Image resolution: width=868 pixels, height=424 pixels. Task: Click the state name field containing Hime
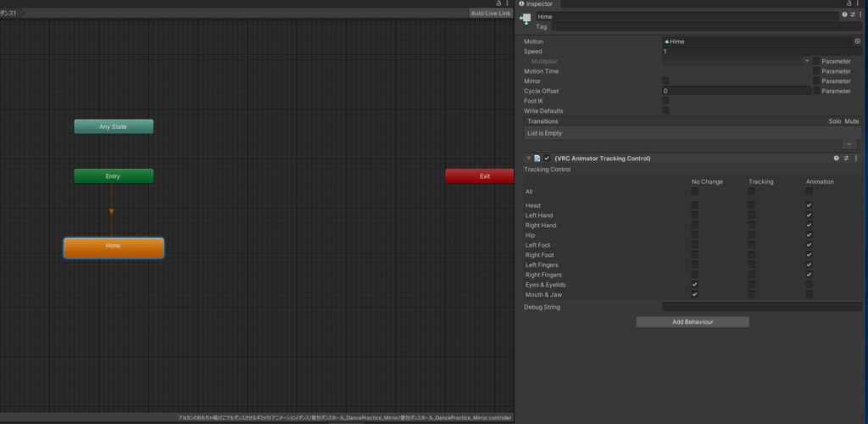click(x=687, y=17)
